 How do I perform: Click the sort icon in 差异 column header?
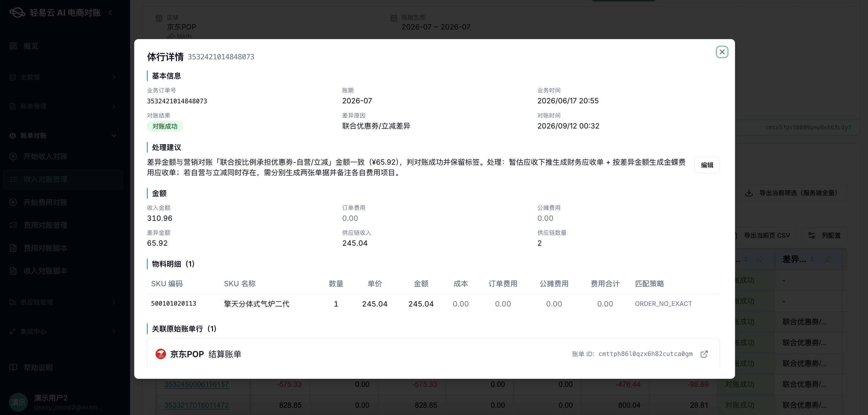[x=812, y=259]
